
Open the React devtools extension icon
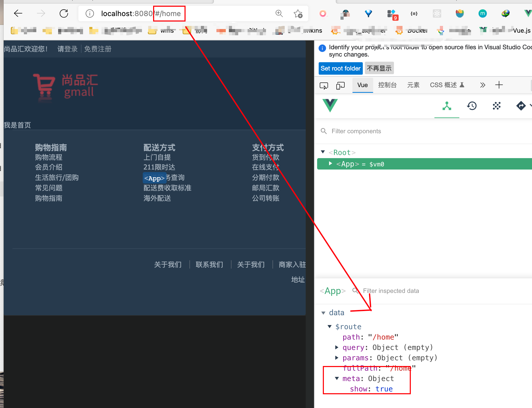437,13
